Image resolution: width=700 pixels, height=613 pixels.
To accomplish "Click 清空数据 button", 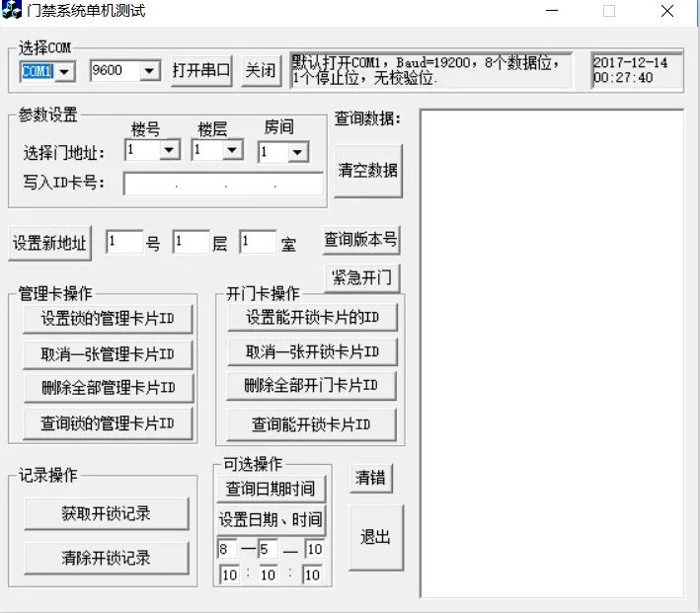I will [368, 171].
